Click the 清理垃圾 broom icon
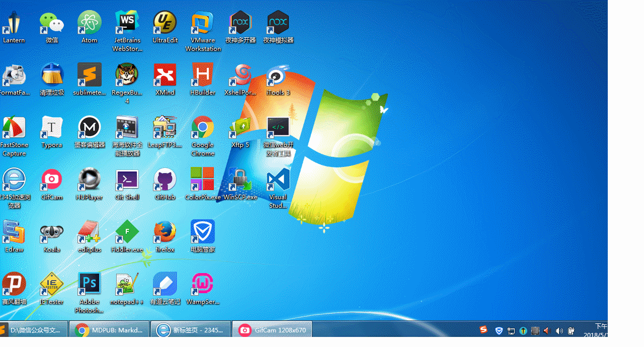644x347 pixels. [x=52, y=79]
